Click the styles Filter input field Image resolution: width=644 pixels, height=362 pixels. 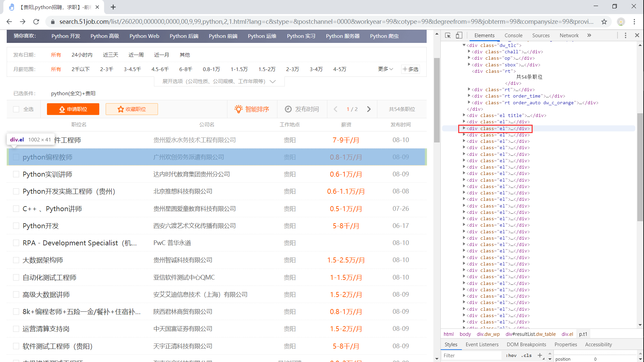(x=470, y=355)
